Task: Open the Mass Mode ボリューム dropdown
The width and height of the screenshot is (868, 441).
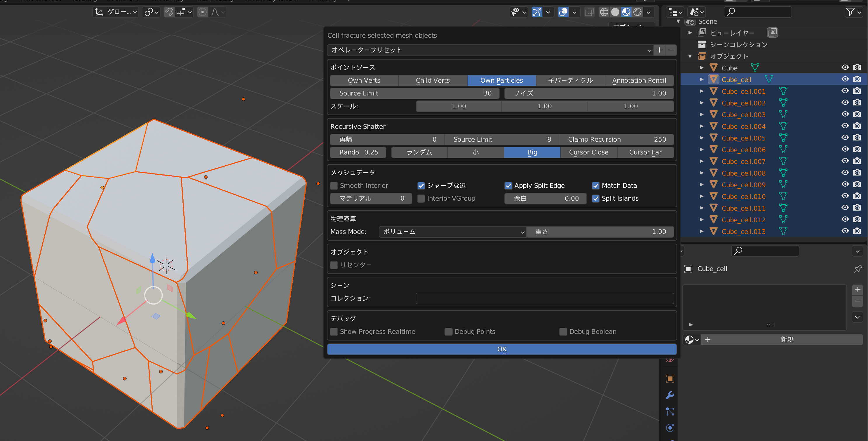Action: tap(452, 232)
